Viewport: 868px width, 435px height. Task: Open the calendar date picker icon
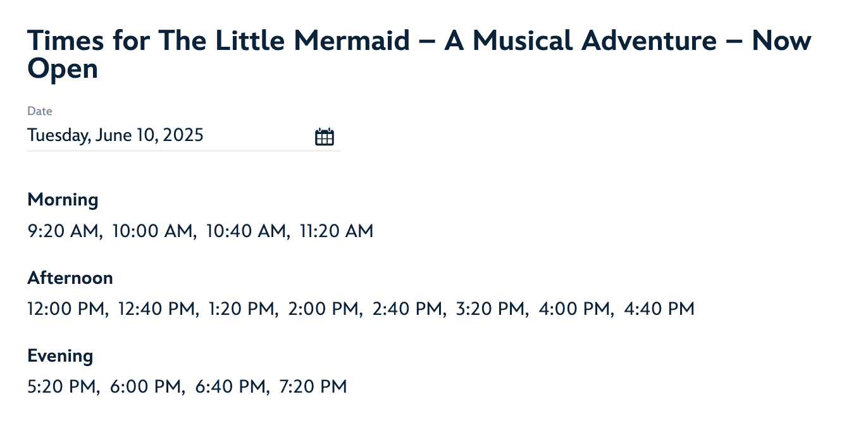(325, 137)
